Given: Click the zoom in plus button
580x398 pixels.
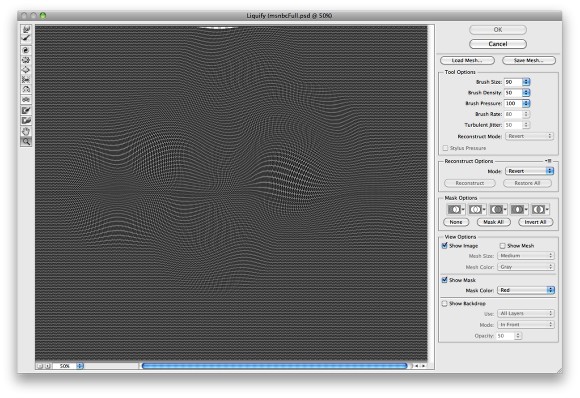Looking at the screenshot, I should click(x=47, y=366).
